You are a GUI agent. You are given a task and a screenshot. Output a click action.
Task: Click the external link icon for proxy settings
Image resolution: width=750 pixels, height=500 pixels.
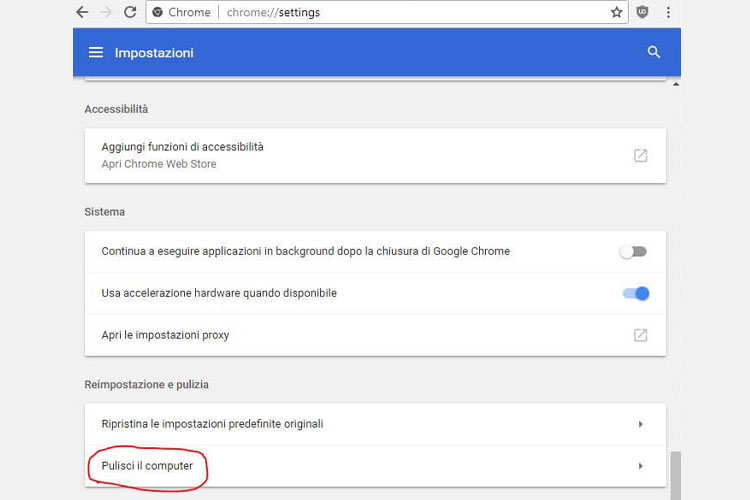(640, 335)
